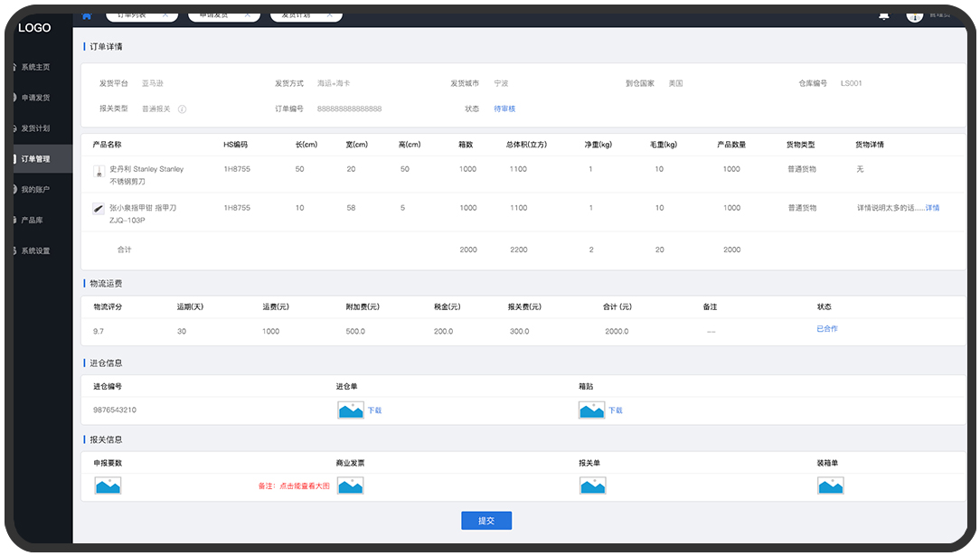Close the 发货计划 tab
The image size is (980, 556).
(x=329, y=15)
